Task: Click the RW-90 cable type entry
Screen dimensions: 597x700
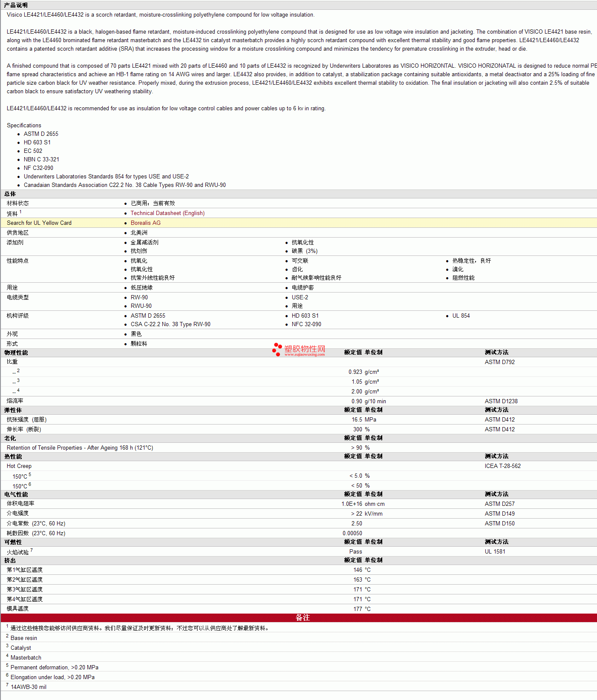Action: point(139,298)
